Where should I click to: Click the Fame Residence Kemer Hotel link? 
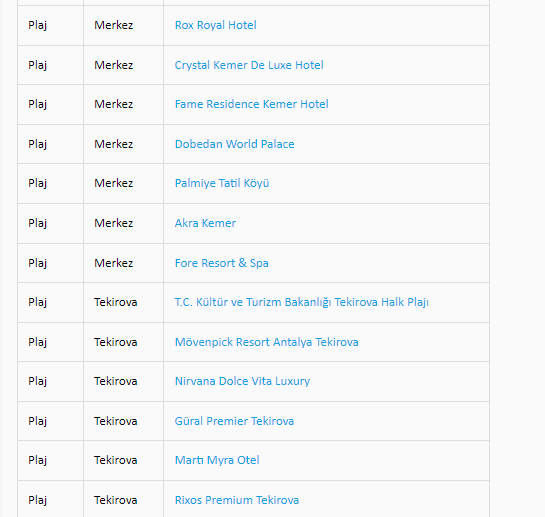pyautogui.click(x=251, y=104)
